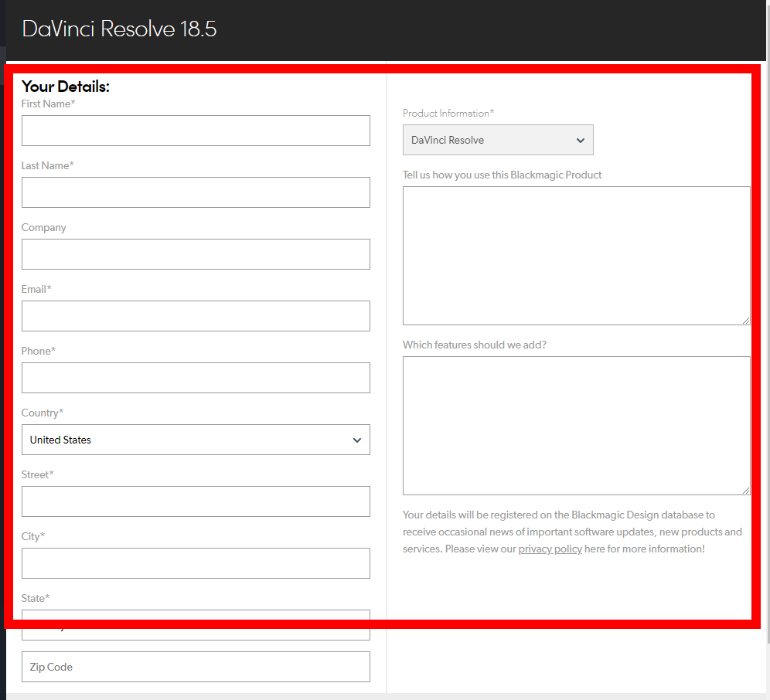Click the 'Company' label

44,228
